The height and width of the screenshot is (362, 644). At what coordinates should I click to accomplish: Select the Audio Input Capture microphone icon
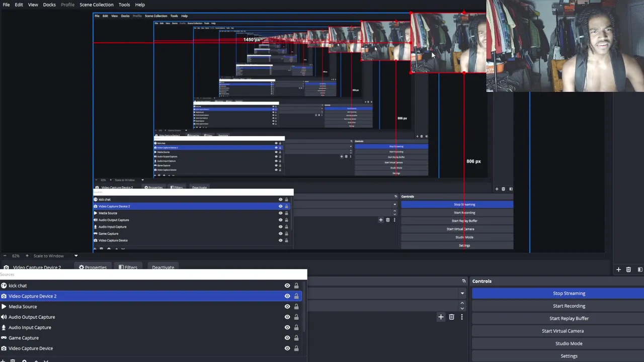coord(4,328)
